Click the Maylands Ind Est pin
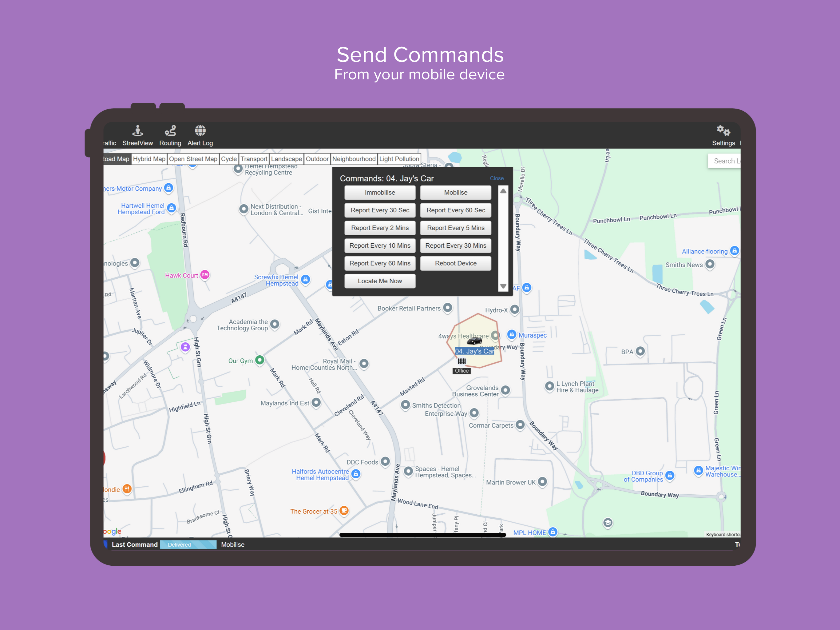 point(316,402)
